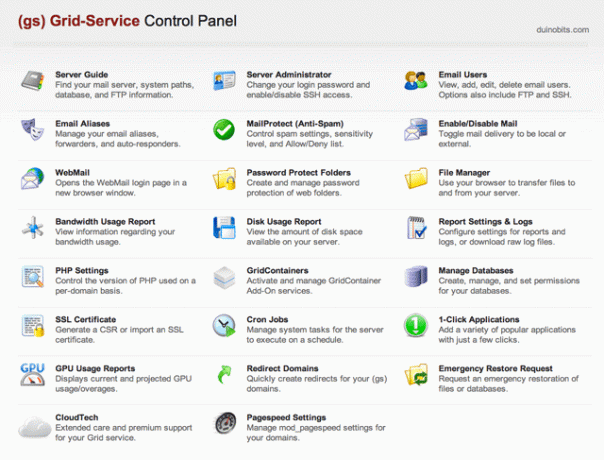
Task: Click the Email Users people icon
Action: click(x=416, y=81)
